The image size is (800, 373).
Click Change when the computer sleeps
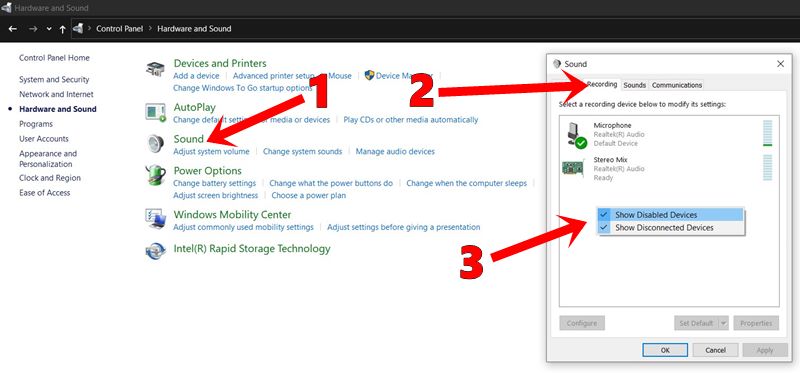(x=466, y=183)
